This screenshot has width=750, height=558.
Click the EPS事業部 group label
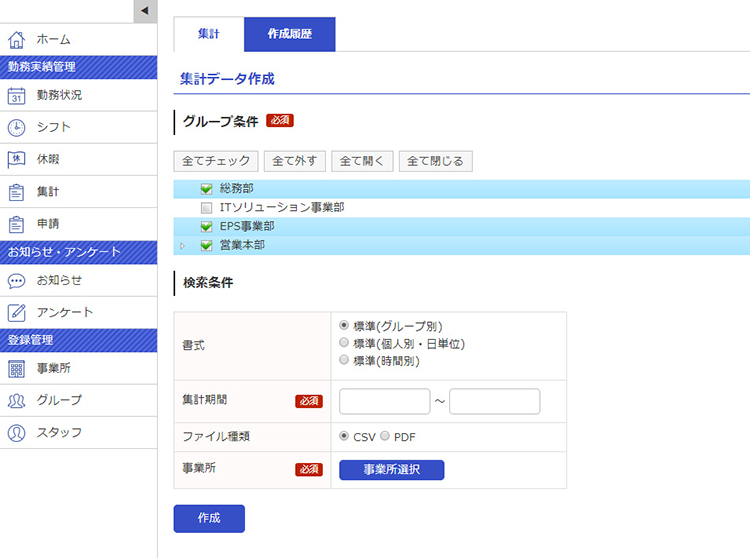[247, 226]
